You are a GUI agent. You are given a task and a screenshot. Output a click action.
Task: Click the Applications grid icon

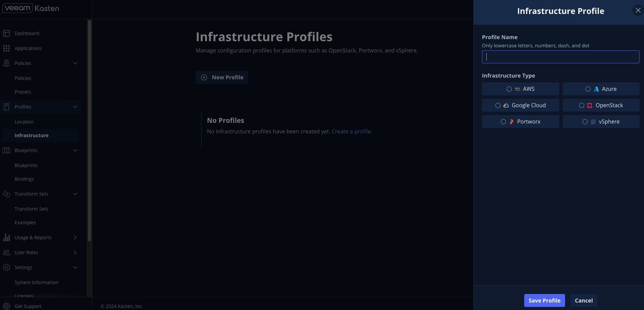6,48
